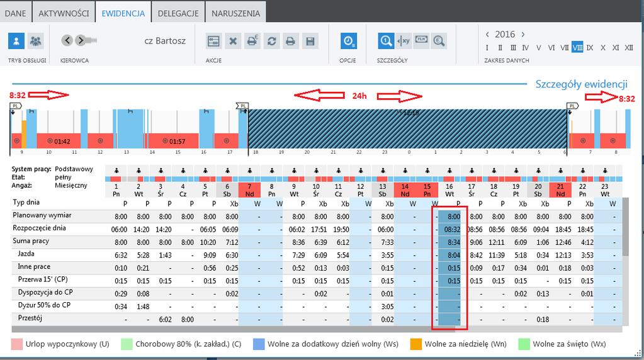Go to previous year arrow
This screenshot has height=360, width=644.
(487, 35)
